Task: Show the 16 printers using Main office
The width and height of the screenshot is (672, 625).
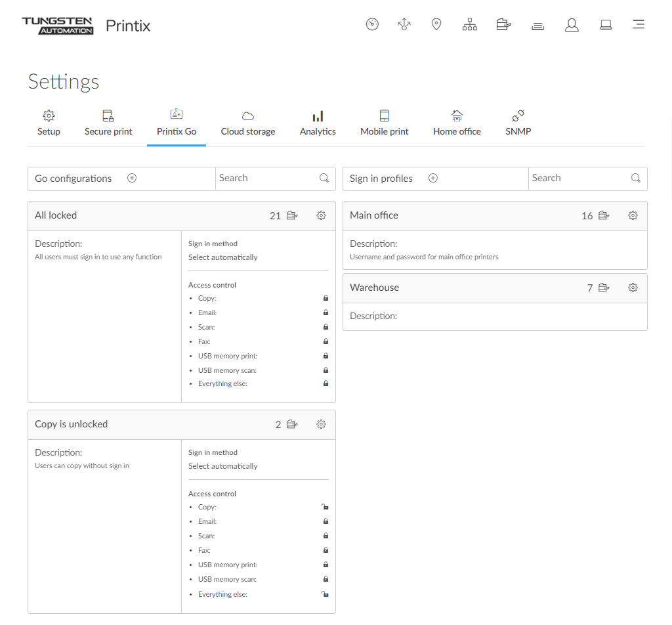Action: [596, 215]
